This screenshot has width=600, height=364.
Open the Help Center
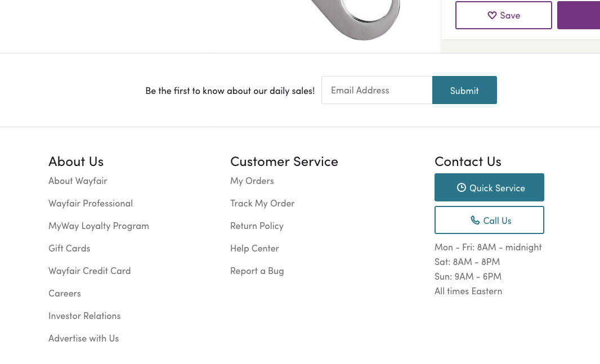(254, 248)
